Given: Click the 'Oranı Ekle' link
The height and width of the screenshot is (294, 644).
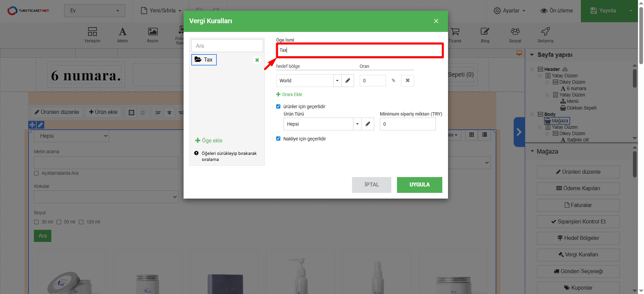Looking at the screenshot, I should [x=289, y=94].
